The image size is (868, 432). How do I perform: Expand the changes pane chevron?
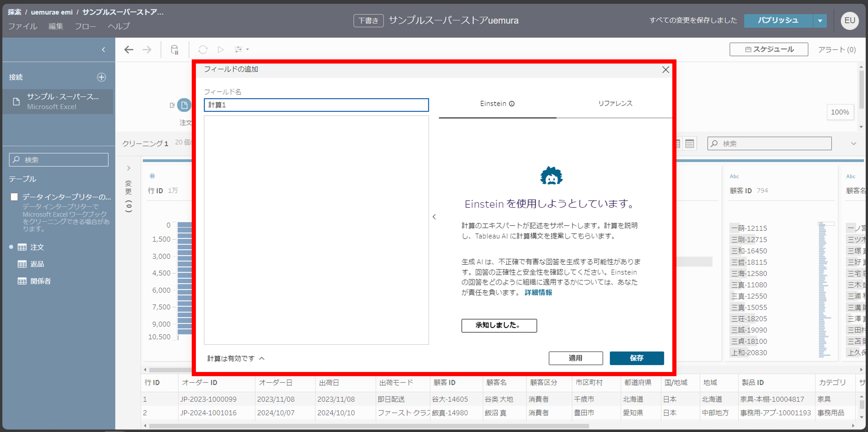click(128, 168)
